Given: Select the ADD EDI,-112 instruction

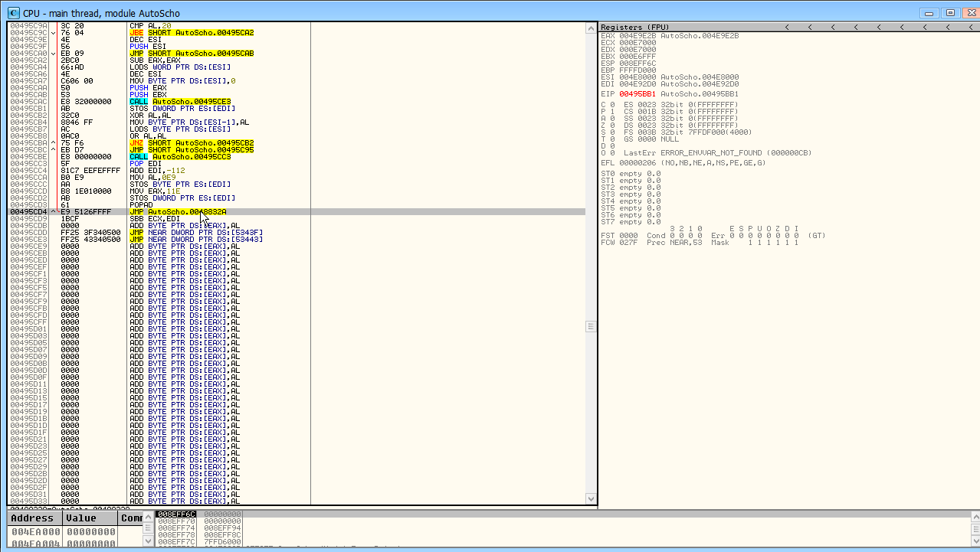Looking at the screenshot, I should pyautogui.click(x=157, y=170).
